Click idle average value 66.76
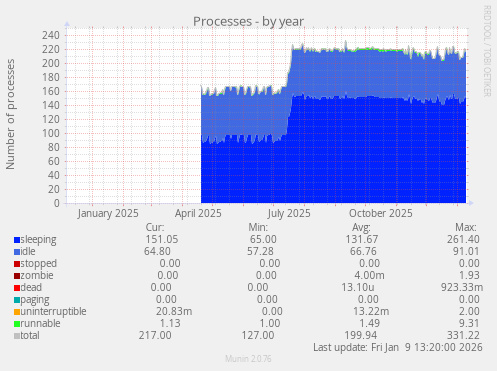The height and width of the screenshot is (371, 497). [x=363, y=251]
